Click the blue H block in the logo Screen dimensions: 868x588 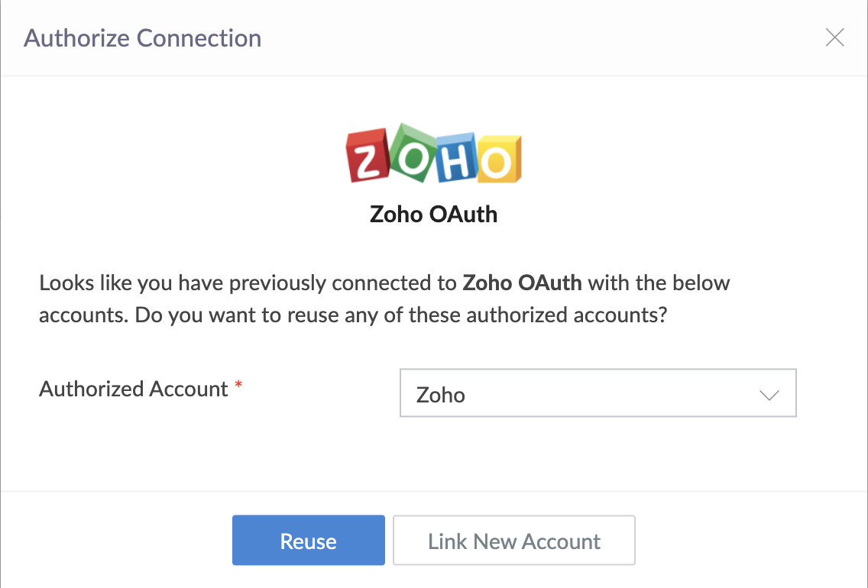click(456, 157)
